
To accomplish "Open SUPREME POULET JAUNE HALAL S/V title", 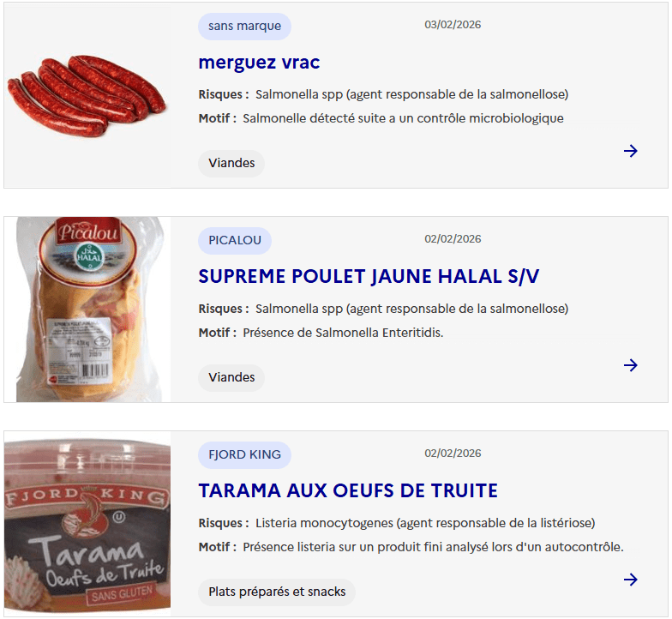I will click(x=369, y=276).
